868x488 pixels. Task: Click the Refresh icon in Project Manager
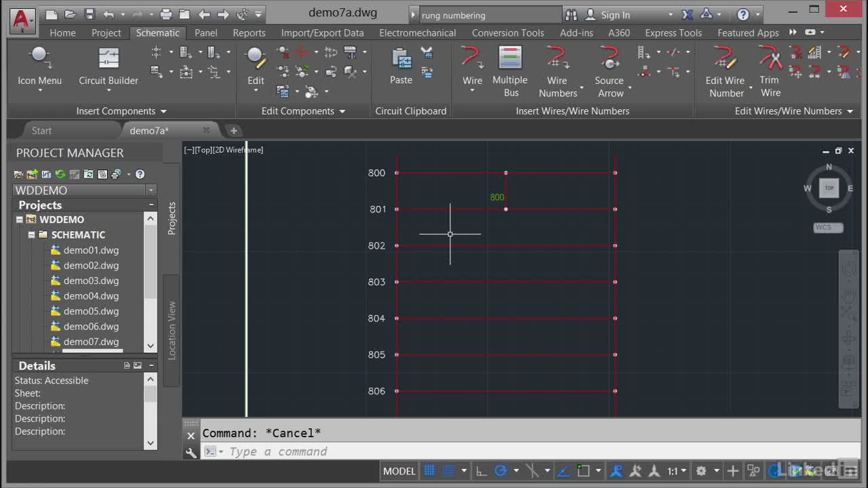(60, 174)
